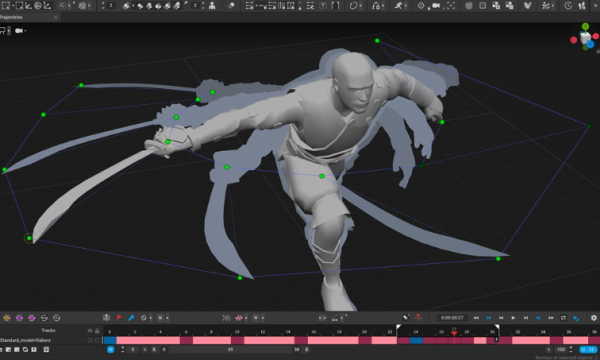Click the blue Z axis on navigation gizmo

590,44
